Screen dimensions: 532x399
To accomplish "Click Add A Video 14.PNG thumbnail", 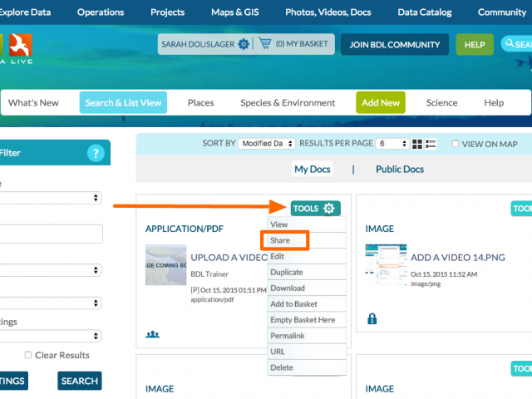I will click(386, 264).
